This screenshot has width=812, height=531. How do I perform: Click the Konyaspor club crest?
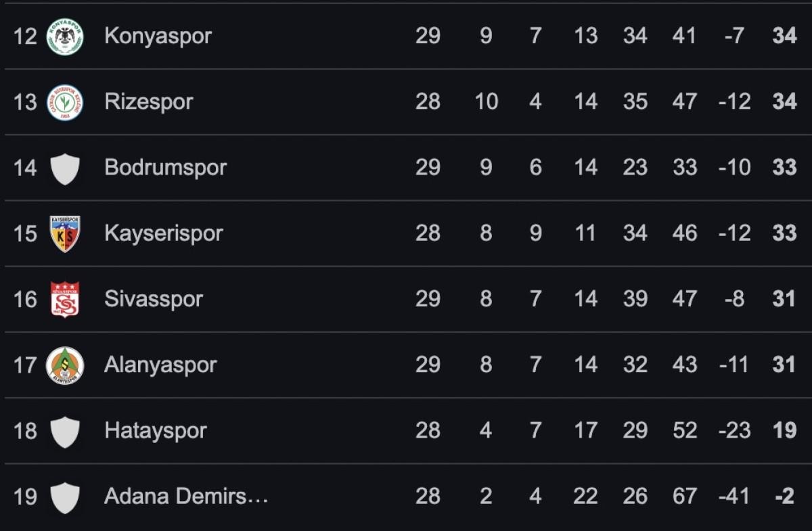65,37
